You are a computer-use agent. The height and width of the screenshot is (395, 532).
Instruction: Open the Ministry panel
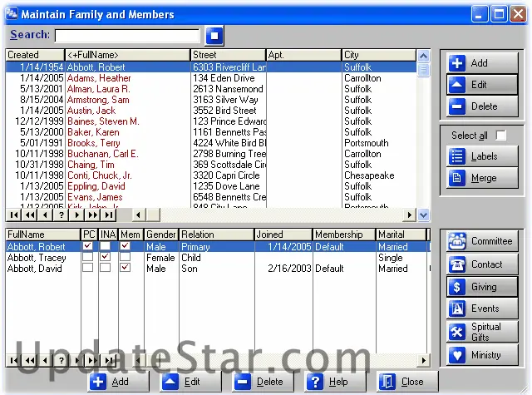482,355
